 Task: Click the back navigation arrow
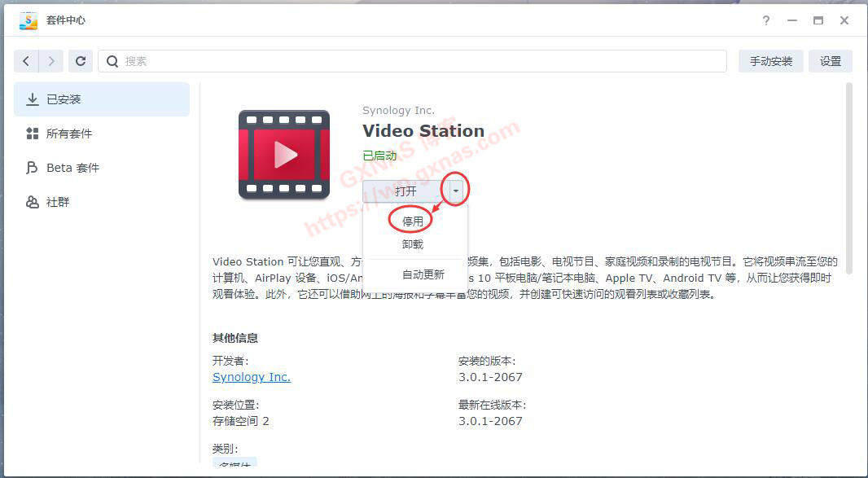(25, 60)
